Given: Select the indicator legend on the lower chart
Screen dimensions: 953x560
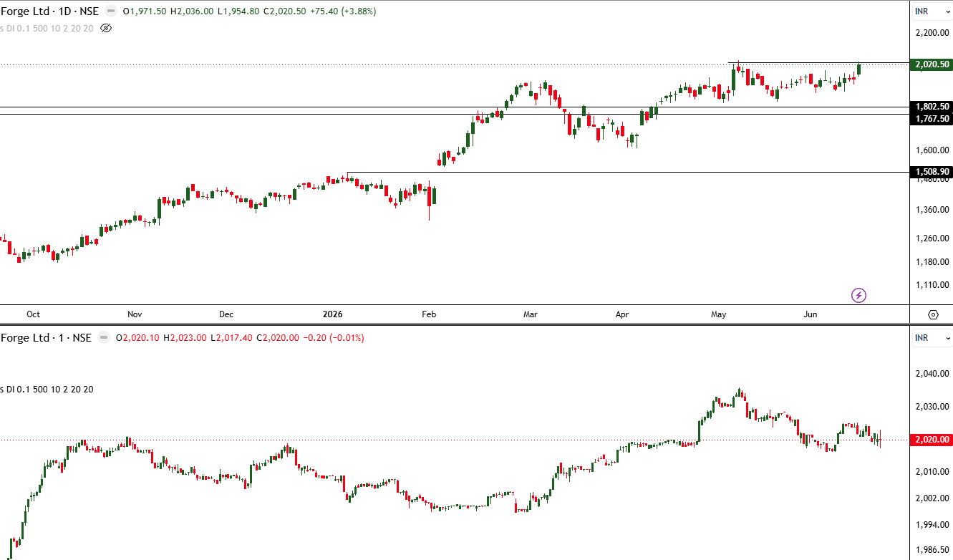Looking at the screenshot, I should click(47, 389).
